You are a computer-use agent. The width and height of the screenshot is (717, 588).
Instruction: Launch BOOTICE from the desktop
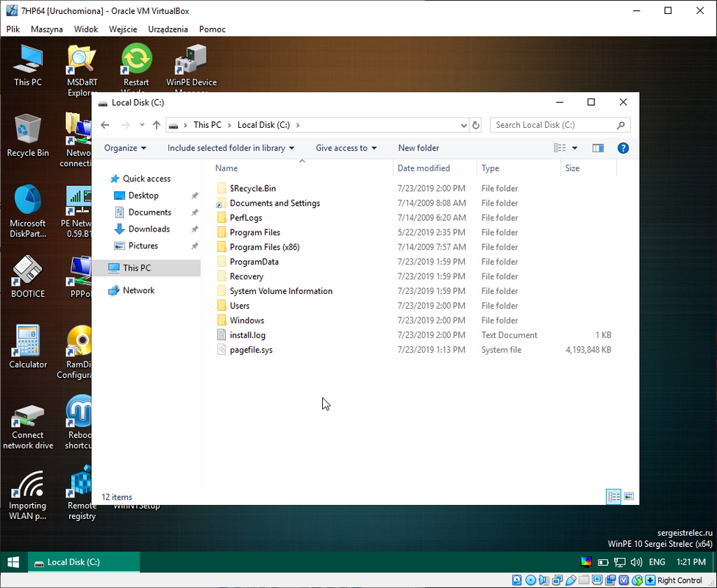(x=28, y=276)
